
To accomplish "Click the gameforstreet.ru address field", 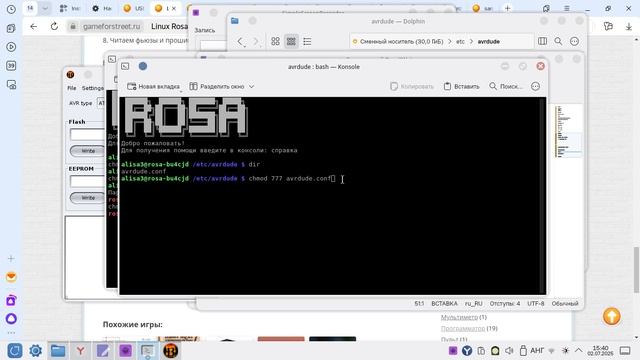I will click(111, 27).
